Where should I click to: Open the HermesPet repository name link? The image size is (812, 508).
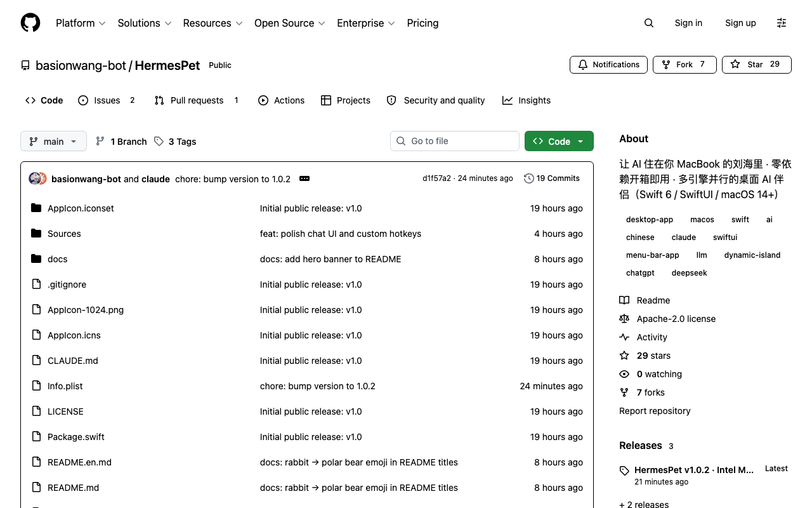pos(167,65)
